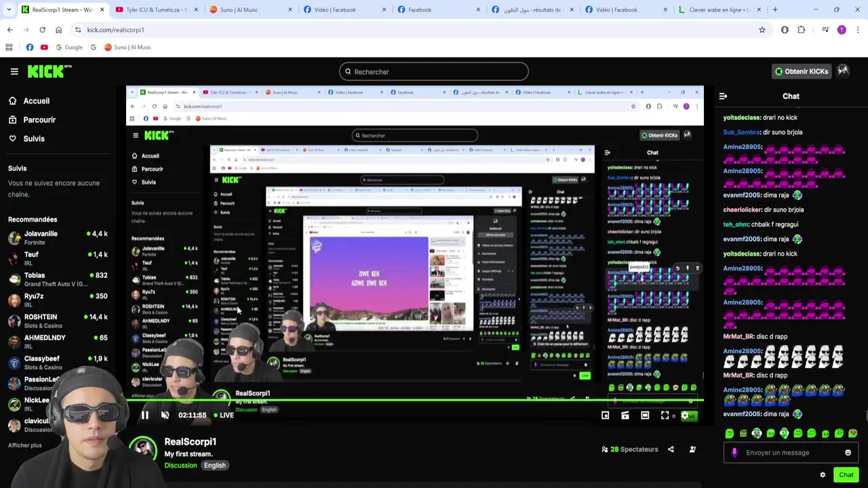Go to Kick home via logo

[50, 71]
